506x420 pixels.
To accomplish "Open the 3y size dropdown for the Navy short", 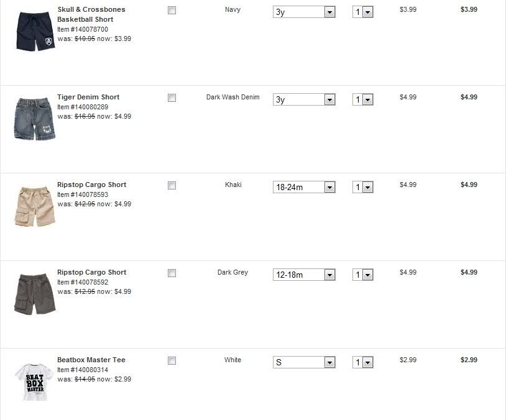I will coord(304,12).
